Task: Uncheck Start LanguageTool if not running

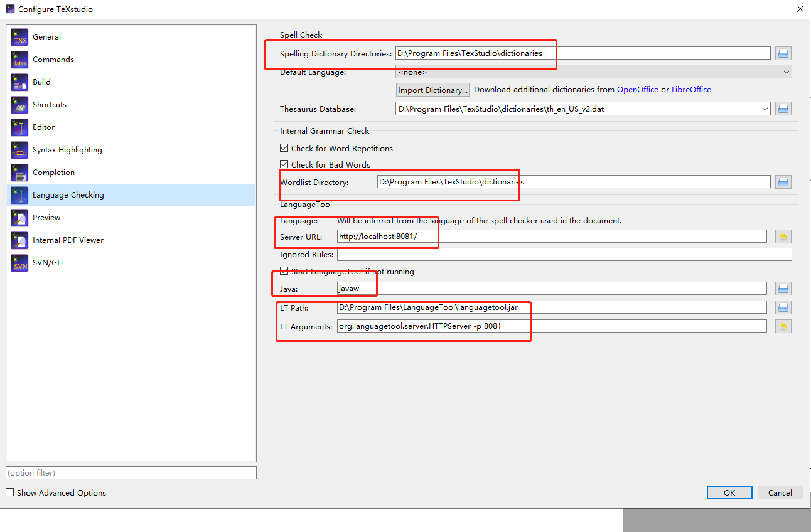Action: (x=284, y=272)
